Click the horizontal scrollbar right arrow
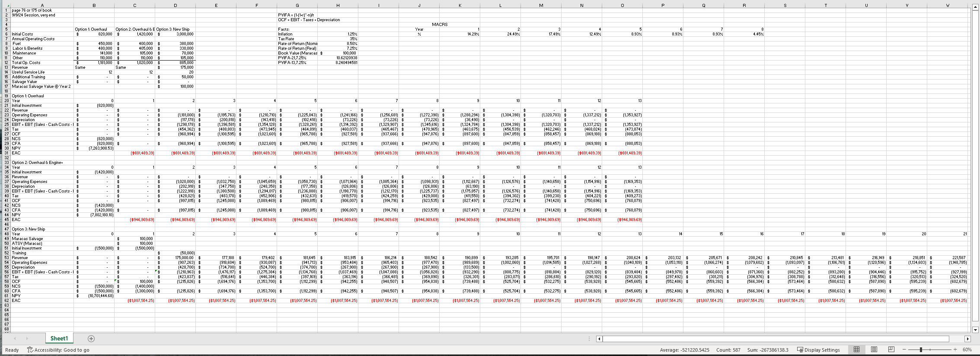 tap(968, 339)
